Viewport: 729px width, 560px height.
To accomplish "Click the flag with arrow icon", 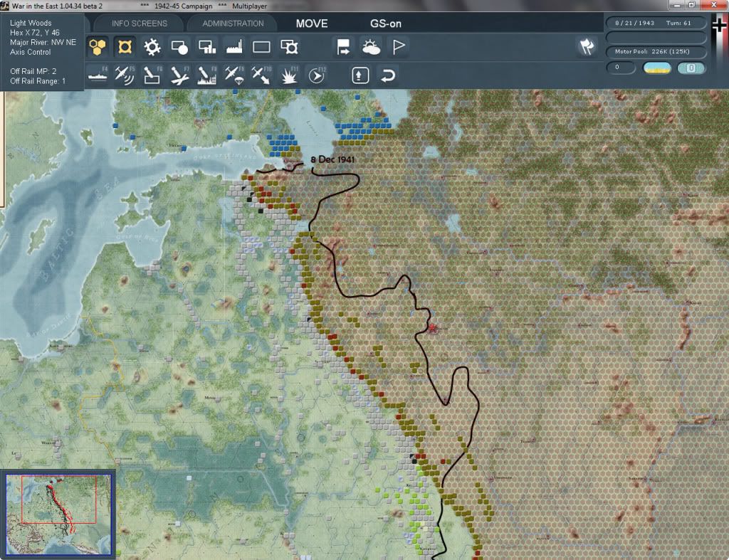I will point(343,47).
